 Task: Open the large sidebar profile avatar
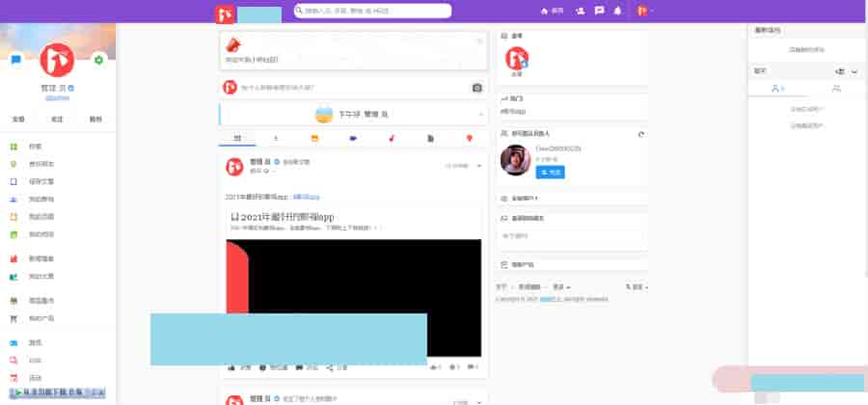pos(57,60)
